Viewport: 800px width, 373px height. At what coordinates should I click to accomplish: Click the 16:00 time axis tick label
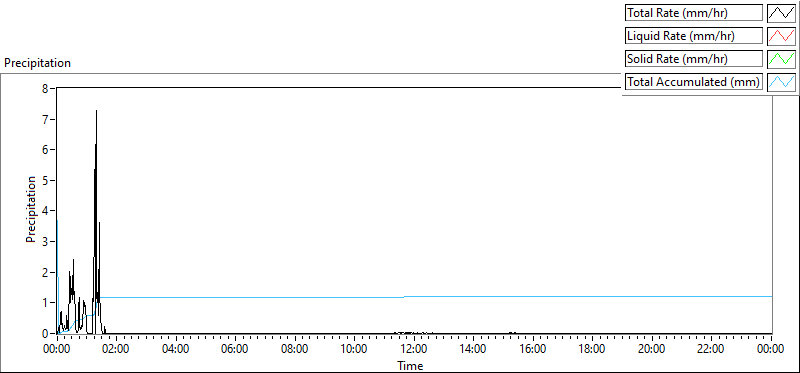(533, 350)
